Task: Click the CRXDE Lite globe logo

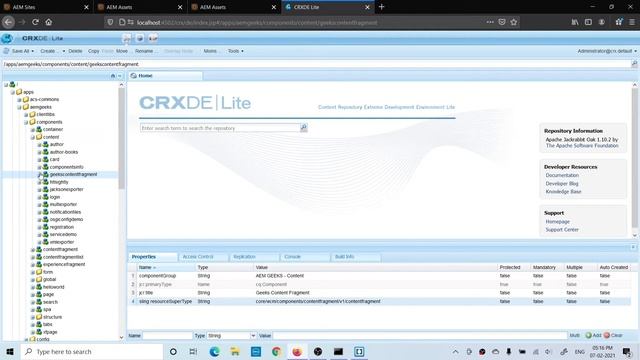Action: (7, 38)
